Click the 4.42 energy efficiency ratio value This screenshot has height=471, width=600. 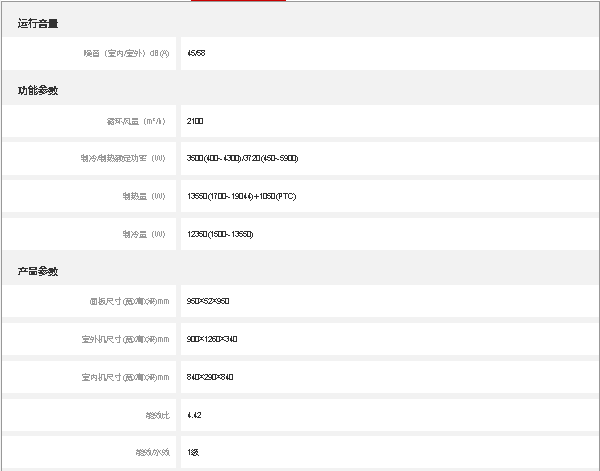tap(194, 414)
